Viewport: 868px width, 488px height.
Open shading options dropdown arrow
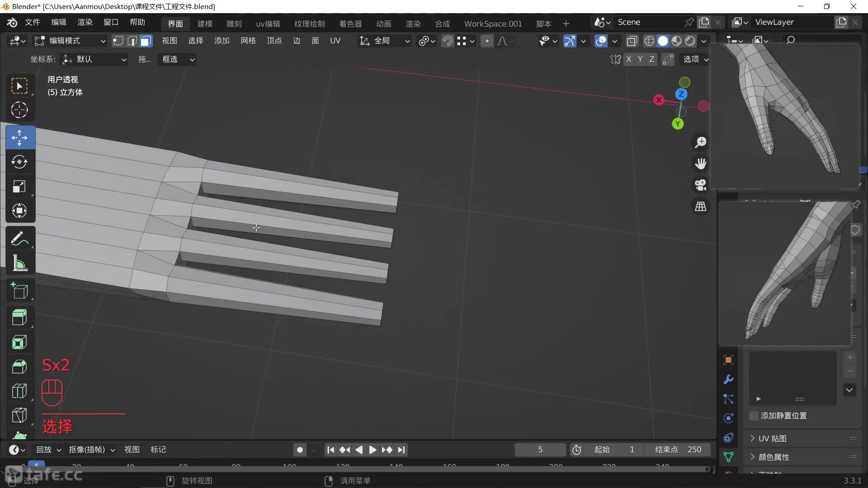tap(704, 41)
